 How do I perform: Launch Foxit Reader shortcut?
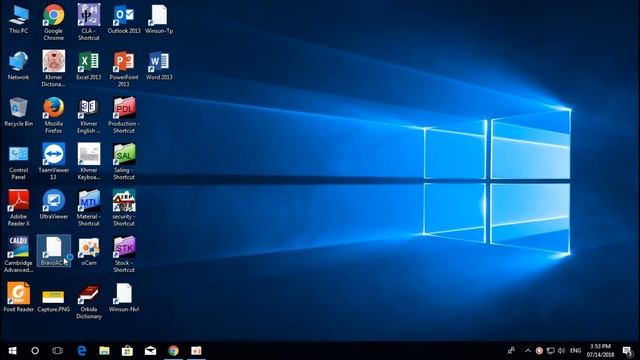coord(18,298)
